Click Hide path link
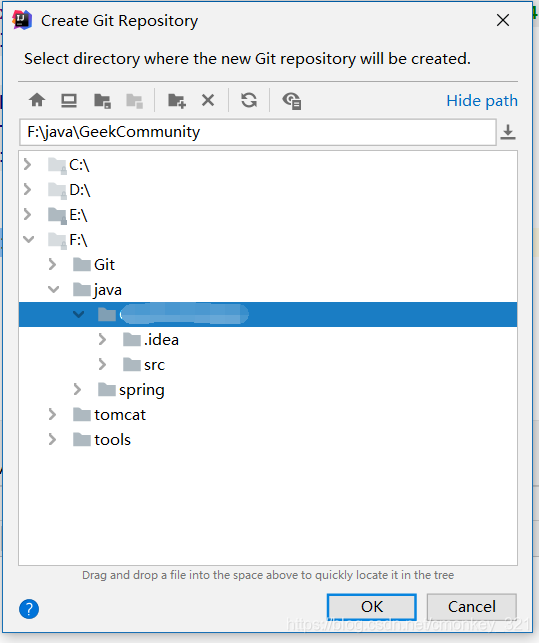The height and width of the screenshot is (643, 539). (482, 101)
